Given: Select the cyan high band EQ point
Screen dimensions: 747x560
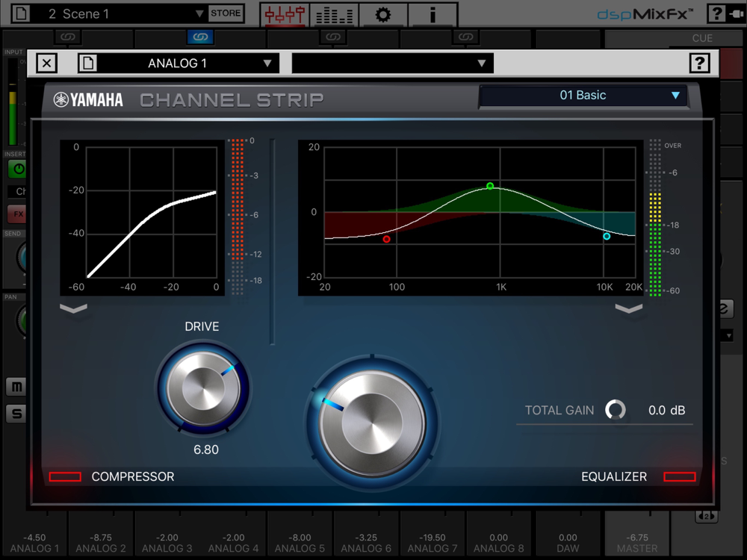Looking at the screenshot, I should point(607,236).
